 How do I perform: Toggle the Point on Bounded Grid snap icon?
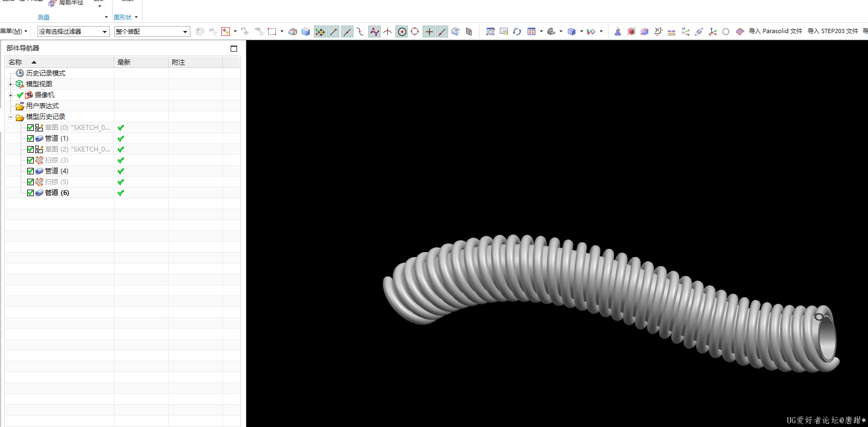[x=469, y=32]
